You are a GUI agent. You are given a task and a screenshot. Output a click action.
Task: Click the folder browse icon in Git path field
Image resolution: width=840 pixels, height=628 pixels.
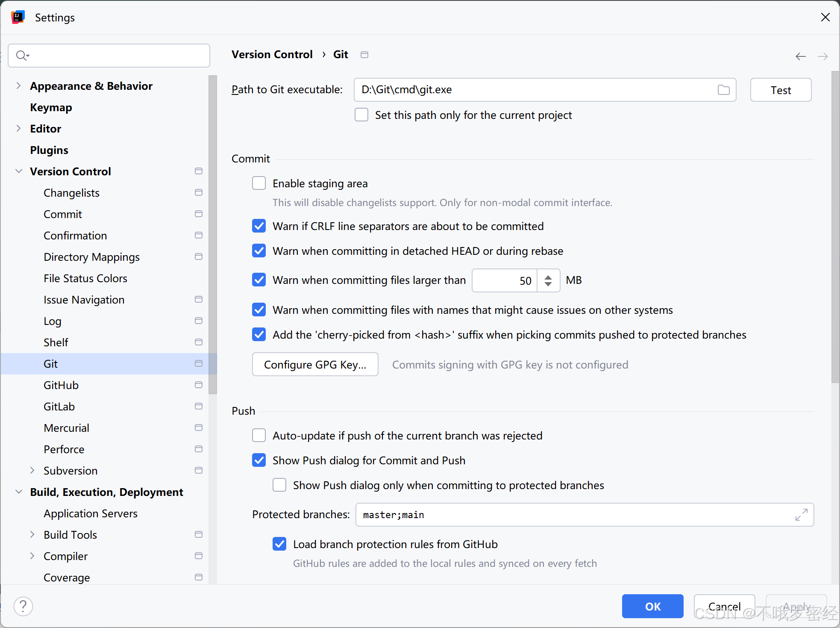pos(723,90)
